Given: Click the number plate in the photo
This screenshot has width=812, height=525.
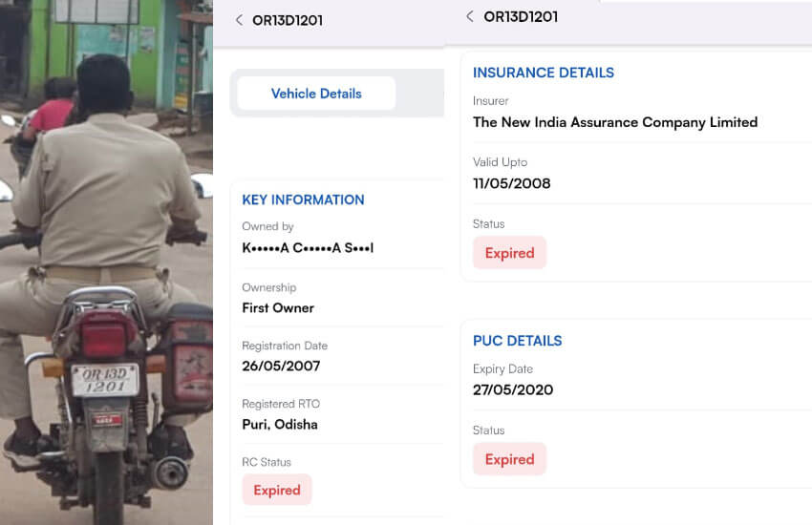Looking at the screenshot, I should 105,380.
